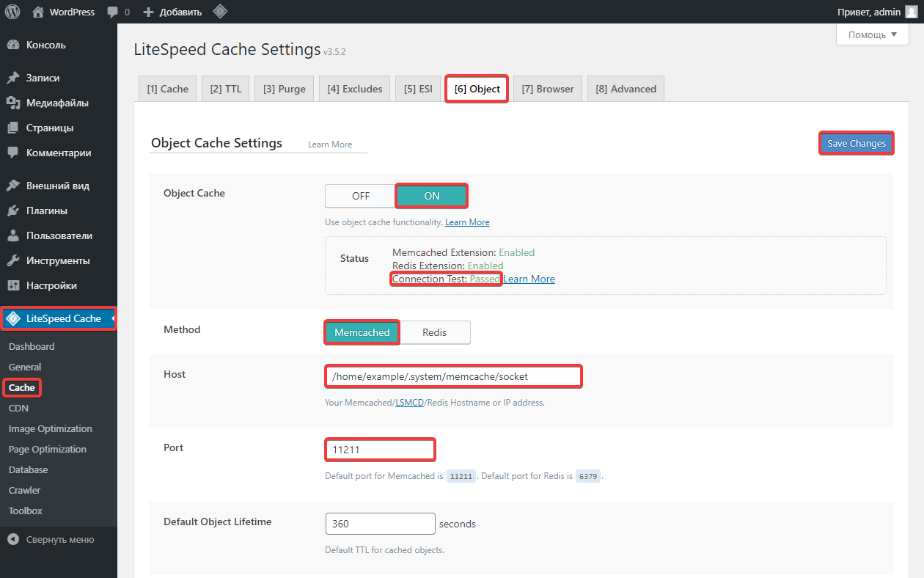Switch to the [5] ESI tab
The height and width of the screenshot is (578, 924).
pos(418,89)
